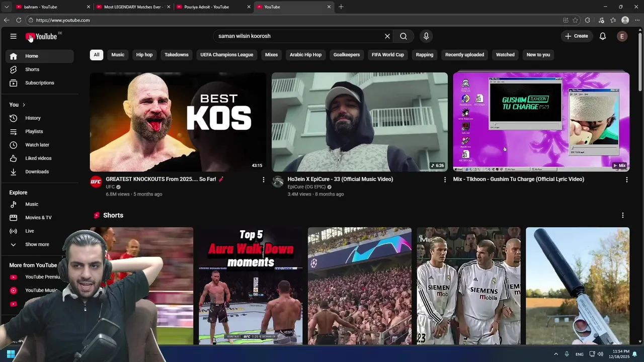
Task: Open the browser tab list dropdown
Action: [6, 7]
